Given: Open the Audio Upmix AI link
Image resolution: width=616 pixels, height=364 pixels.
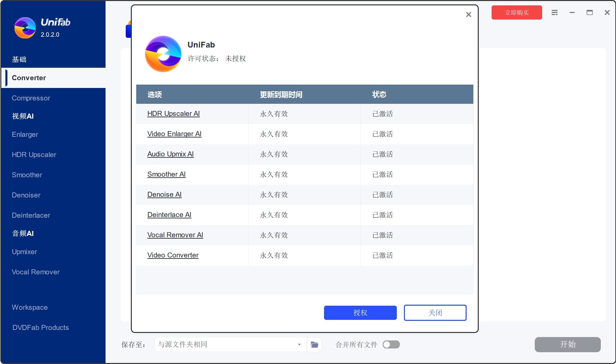Looking at the screenshot, I should [x=170, y=154].
